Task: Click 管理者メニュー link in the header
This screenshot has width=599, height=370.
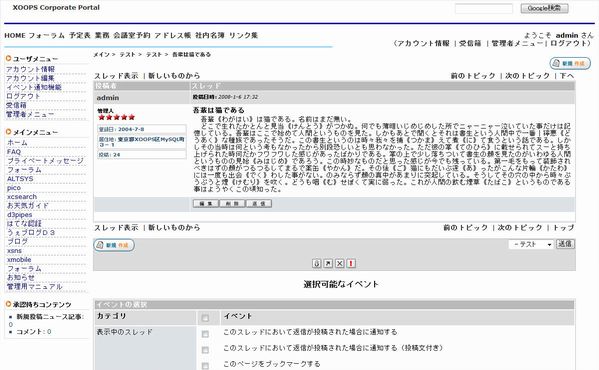Action: coord(517,44)
